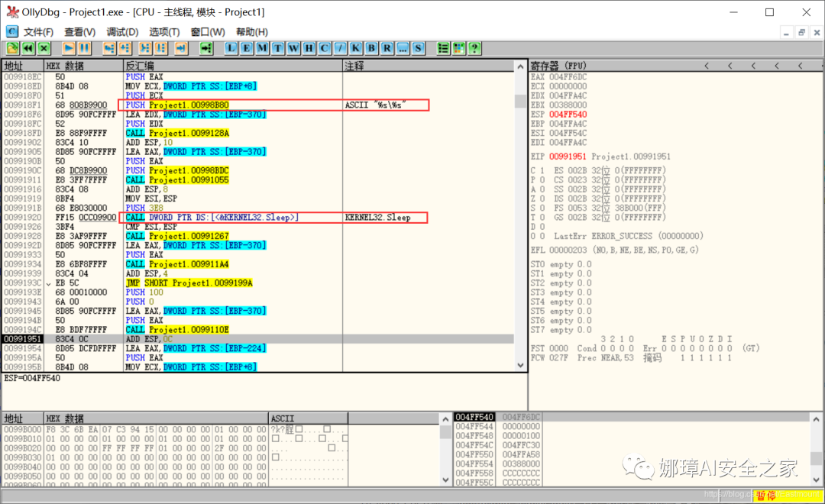Click the 寄存器 (FPU) header to switch view
825x504 pixels.
pos(558,66)
